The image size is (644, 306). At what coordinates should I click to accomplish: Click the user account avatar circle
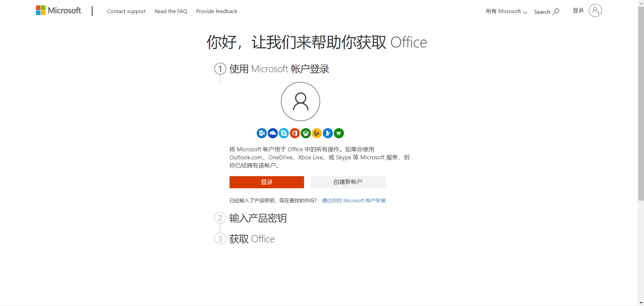coord(595,11)
